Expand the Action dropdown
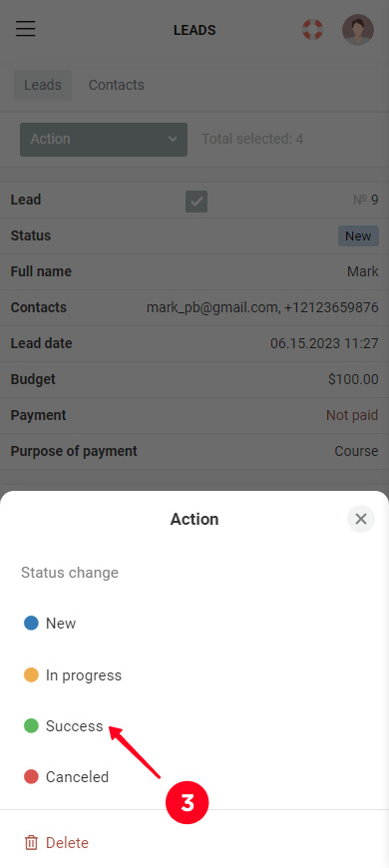This screenshot has width=389, height=868. (x=104, y=140)
